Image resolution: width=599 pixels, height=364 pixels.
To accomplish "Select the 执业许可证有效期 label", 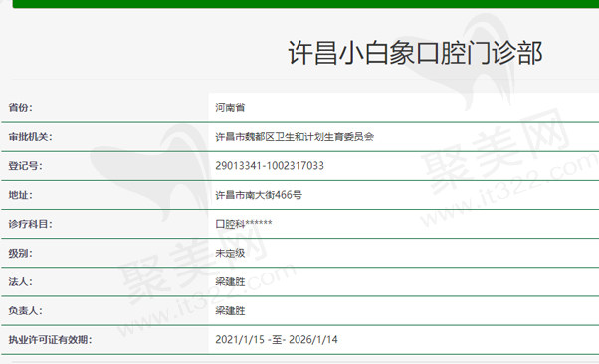I will [50, 339].
